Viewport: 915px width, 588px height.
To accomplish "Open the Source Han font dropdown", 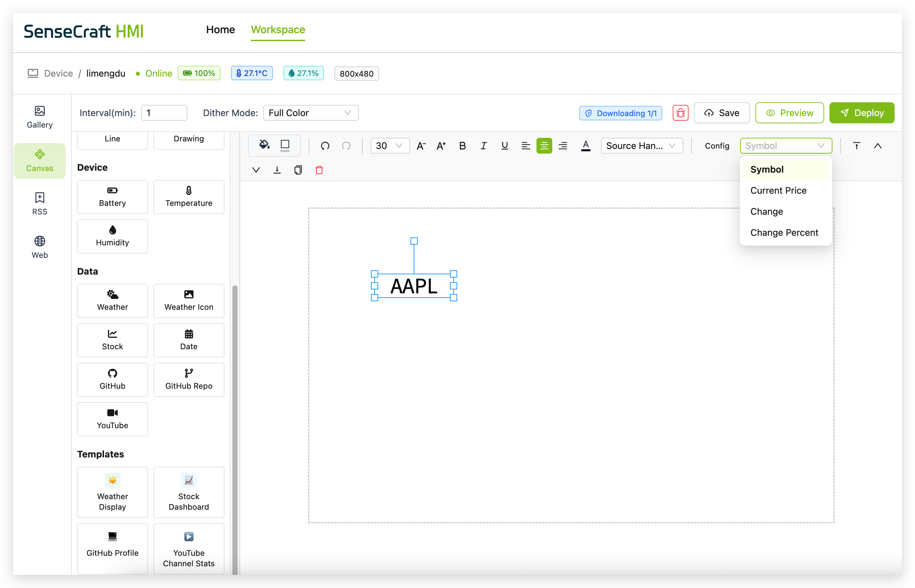I will 641,145.
